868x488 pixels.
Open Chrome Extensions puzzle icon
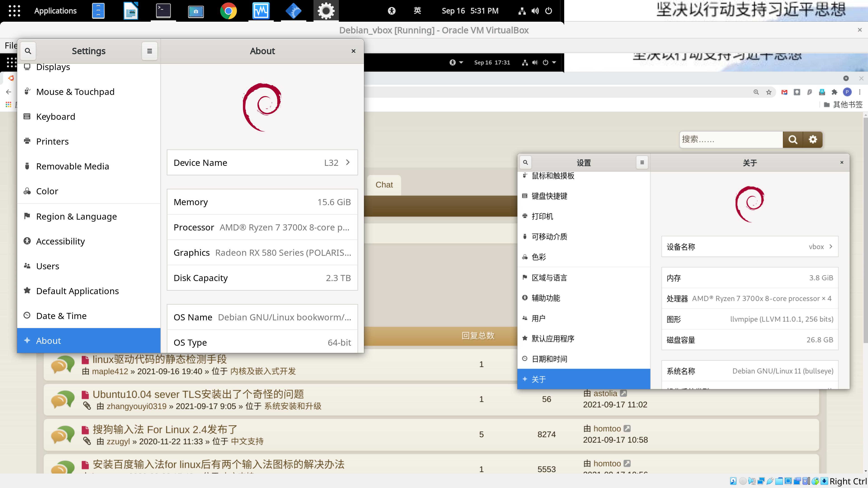(x=834, y=92)
